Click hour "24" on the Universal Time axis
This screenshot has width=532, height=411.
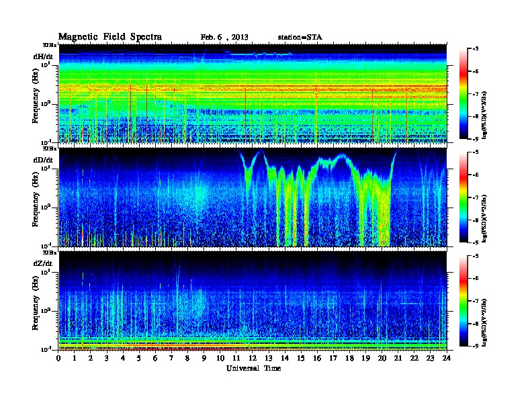(x=447, y=358)
